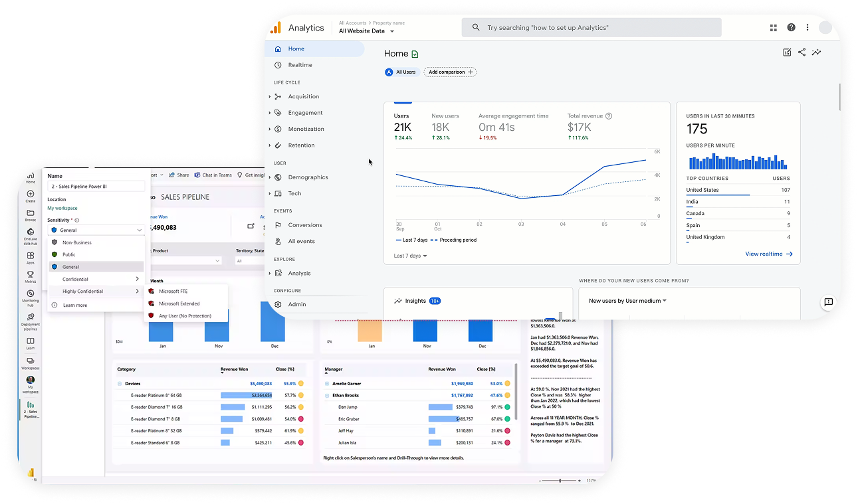The width and height of the screenshot is (858, 504).
Task: Click the Name field in Power BI
Action: point(96,187)
